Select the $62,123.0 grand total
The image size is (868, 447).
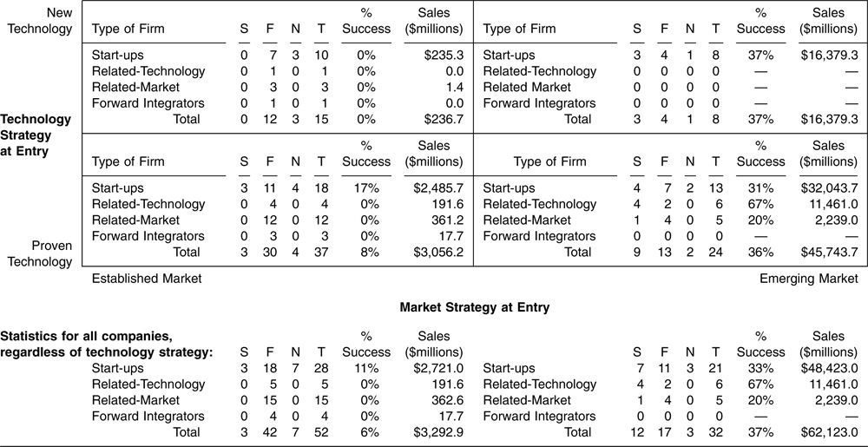click(827, 432)
